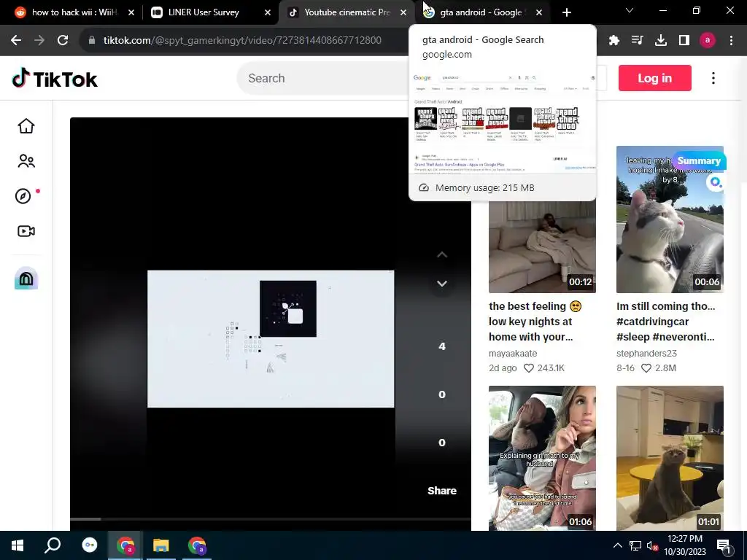The image size is (747, 560).
Task: Show hidden system tray icons
Action: 617,545
